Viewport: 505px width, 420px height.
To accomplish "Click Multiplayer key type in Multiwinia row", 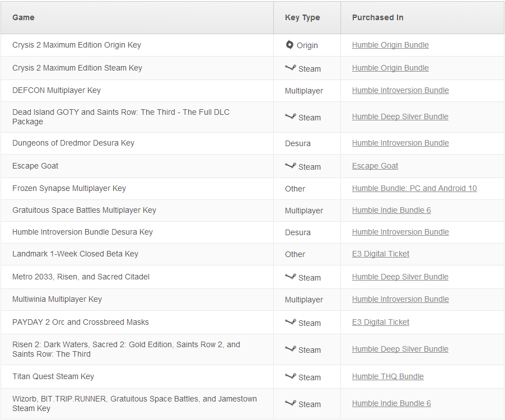I will (x=303, y=300).
